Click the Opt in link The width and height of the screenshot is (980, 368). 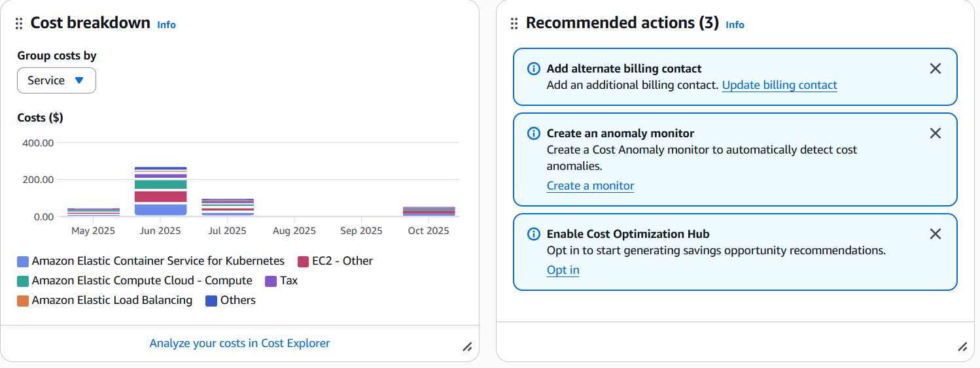point(563,270)
